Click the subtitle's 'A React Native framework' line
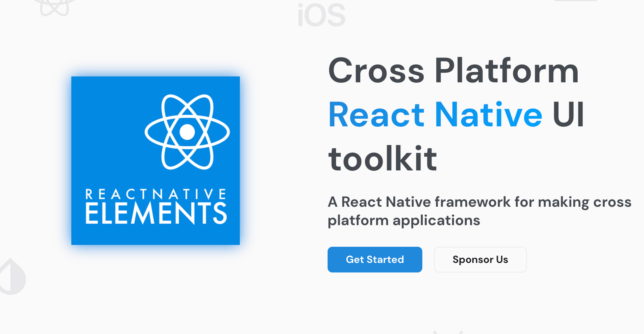 [x=419, y=202]
